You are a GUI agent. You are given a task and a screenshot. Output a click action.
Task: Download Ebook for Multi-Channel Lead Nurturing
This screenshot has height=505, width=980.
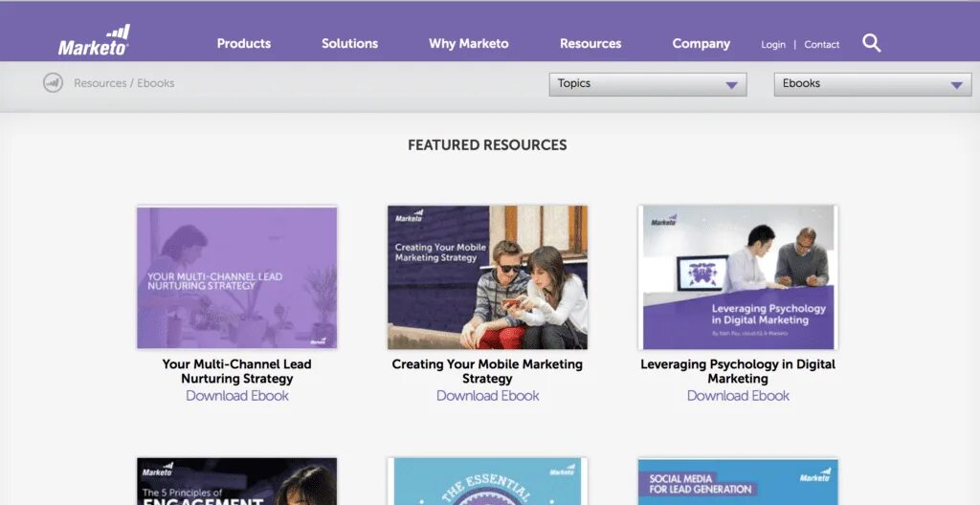(237, 396)
